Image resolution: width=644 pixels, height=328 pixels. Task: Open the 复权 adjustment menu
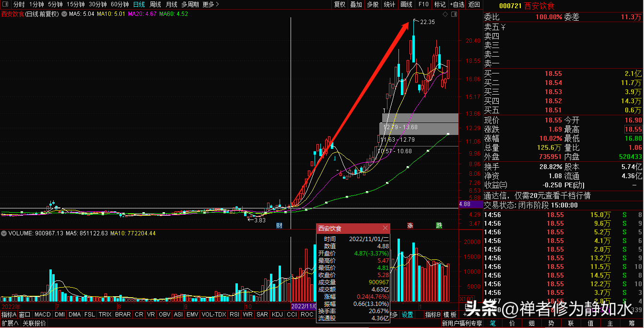coord(340,4)
